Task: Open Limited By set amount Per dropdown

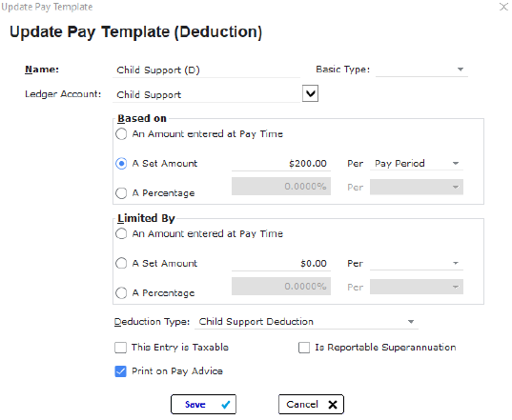Action: (x=417, y=263)
